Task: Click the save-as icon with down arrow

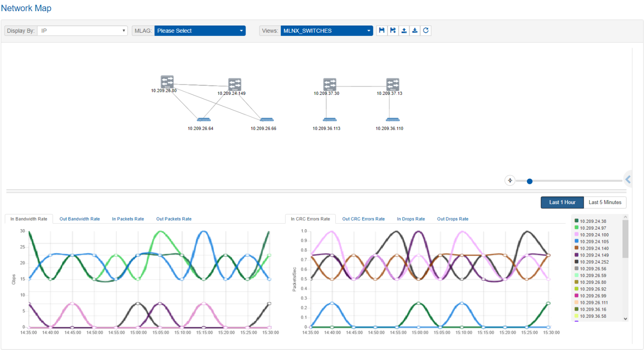Action: 393,30
